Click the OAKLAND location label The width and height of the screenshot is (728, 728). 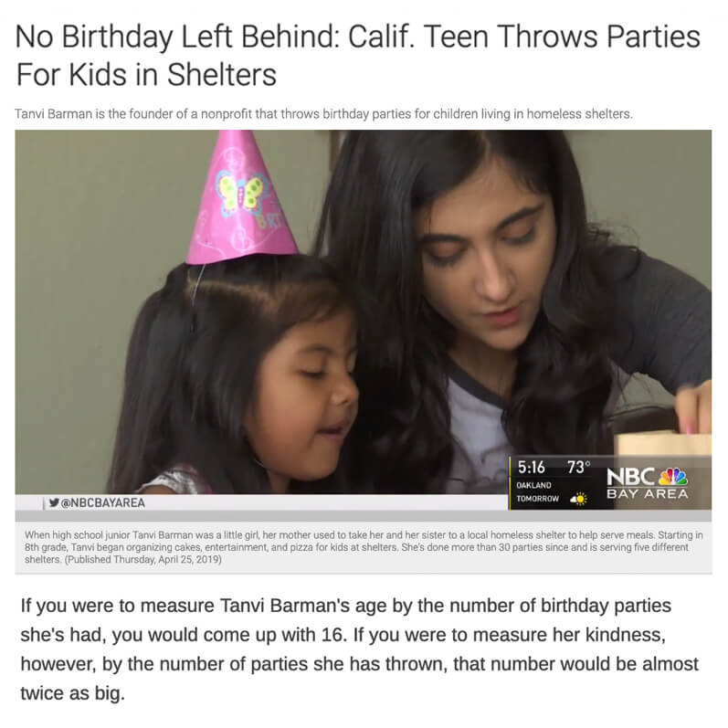click(533, 485)
